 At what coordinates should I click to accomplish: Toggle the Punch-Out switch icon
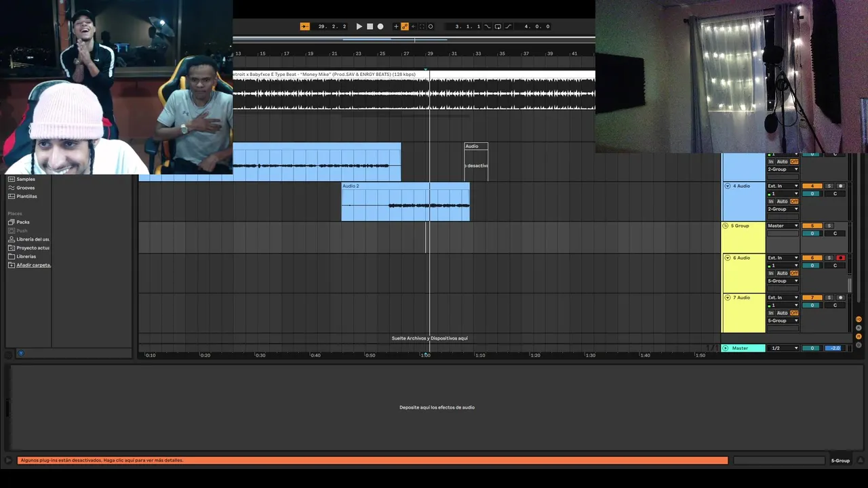pyautogui.click(x=509, y=26)
